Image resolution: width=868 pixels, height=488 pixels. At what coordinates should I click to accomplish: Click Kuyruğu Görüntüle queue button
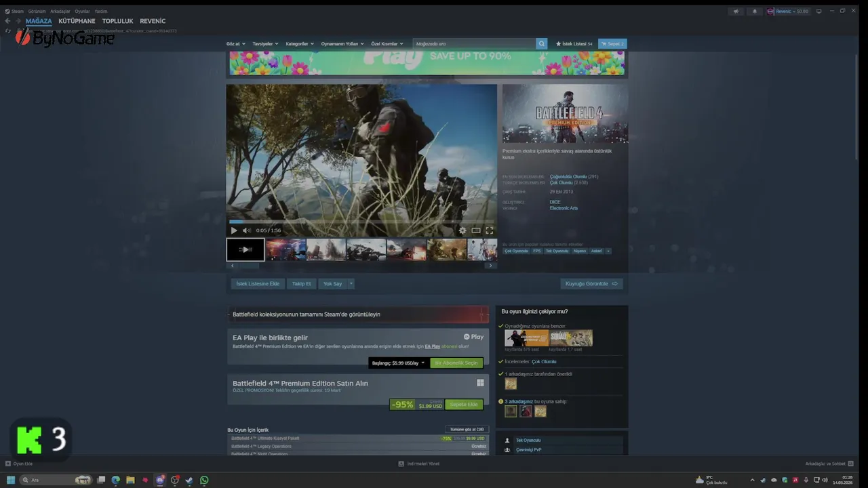pos(591,284)
